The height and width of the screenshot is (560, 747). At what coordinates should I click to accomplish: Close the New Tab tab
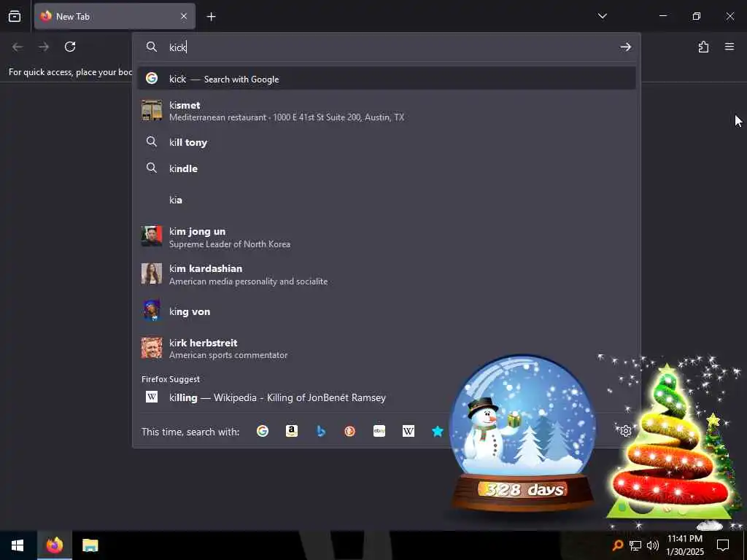[x=184, y=16]
